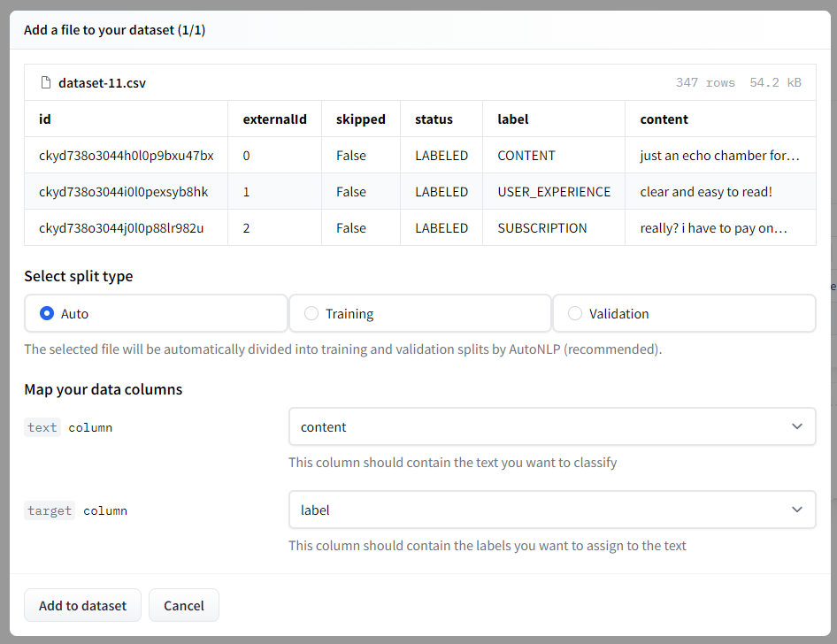Click the label column header in table
This screenshot has width=837, height=644.
click(513, 119)
